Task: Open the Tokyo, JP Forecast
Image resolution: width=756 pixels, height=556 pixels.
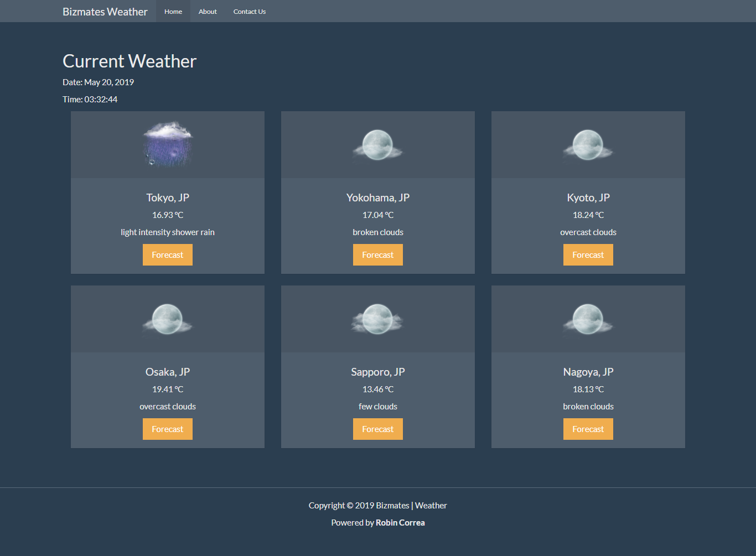Action: coord(167,254)
